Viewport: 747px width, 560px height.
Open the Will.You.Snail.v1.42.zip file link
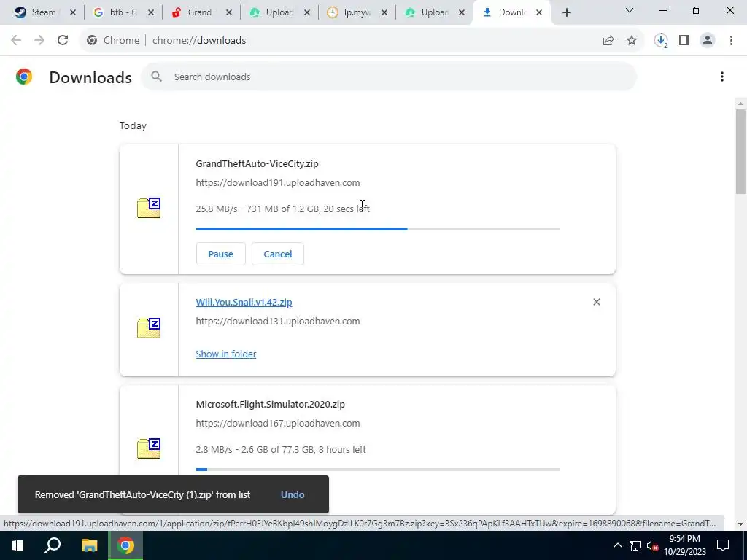[x=244, y=303]
